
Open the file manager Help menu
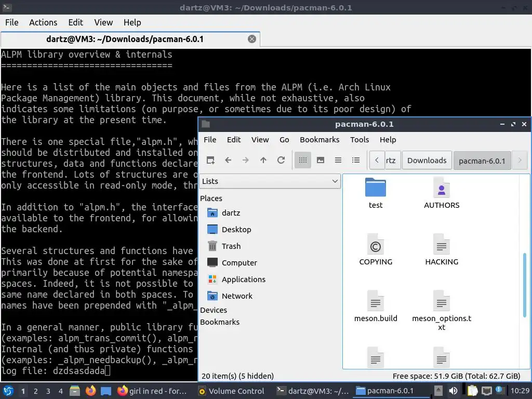point(388,140)
